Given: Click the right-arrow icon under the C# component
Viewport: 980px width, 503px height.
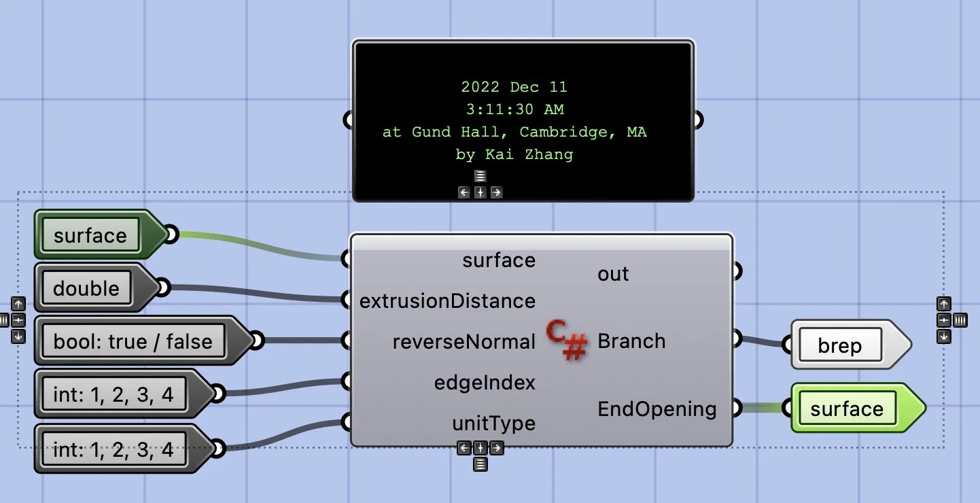Looking at the screenshot, I should (x=497, y=448).
